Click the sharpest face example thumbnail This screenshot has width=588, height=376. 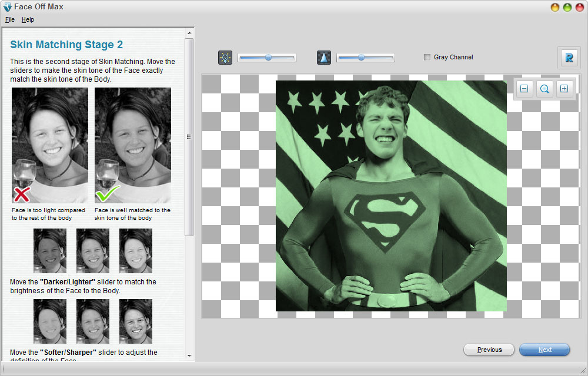136,321
